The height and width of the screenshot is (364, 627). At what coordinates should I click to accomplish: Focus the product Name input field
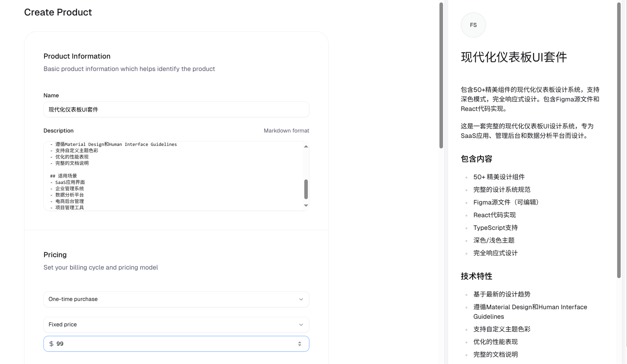point(176,110)
